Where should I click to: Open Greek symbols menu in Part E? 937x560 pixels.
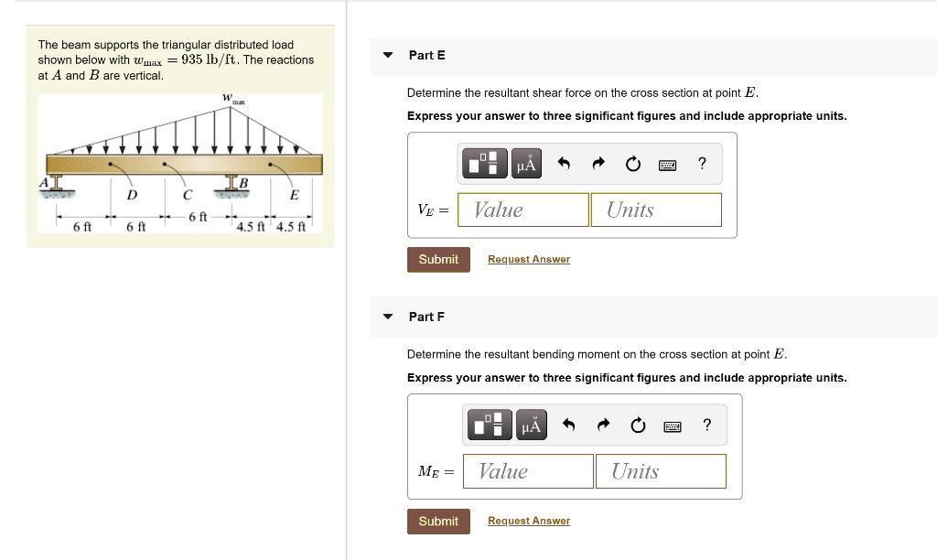[x=526, y=164]
